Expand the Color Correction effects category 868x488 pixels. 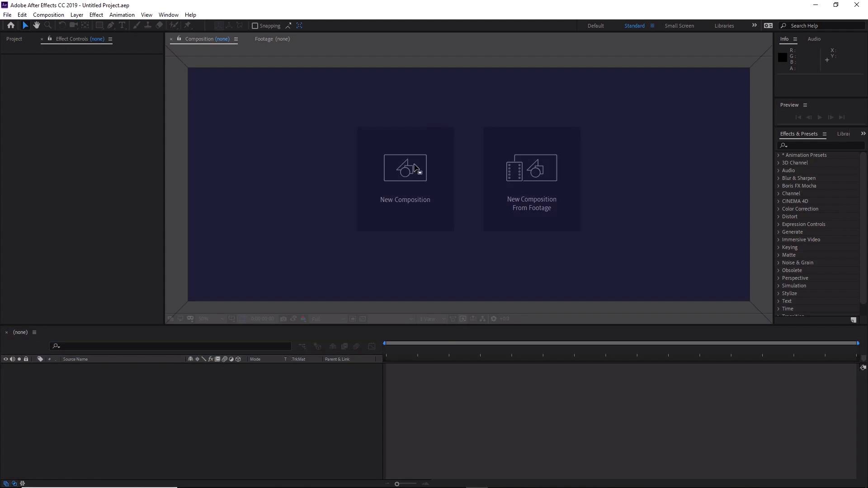pyautogui.click(x=778, y=209)
